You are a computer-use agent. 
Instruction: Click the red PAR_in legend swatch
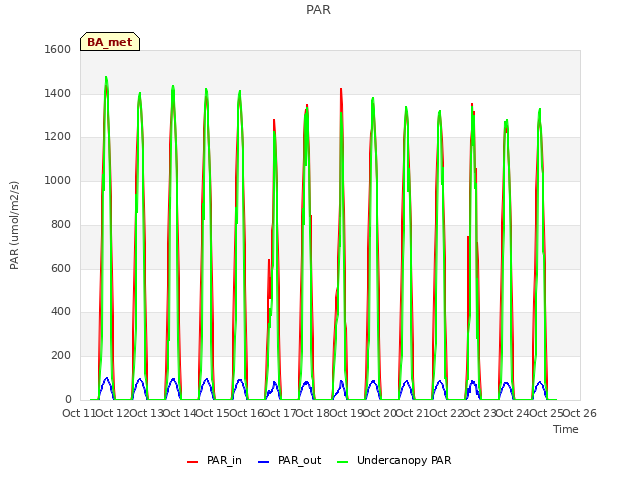[192, 462]
